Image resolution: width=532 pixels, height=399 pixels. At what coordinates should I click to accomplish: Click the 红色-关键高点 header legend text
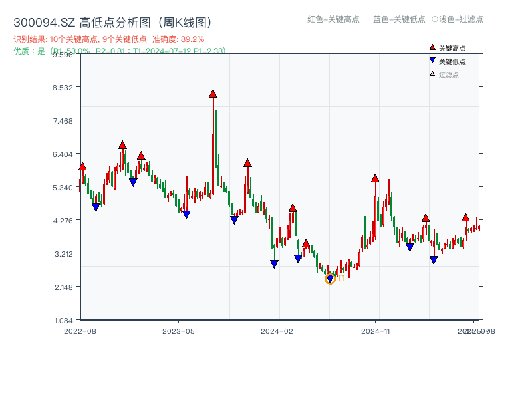tap(333, 19)
